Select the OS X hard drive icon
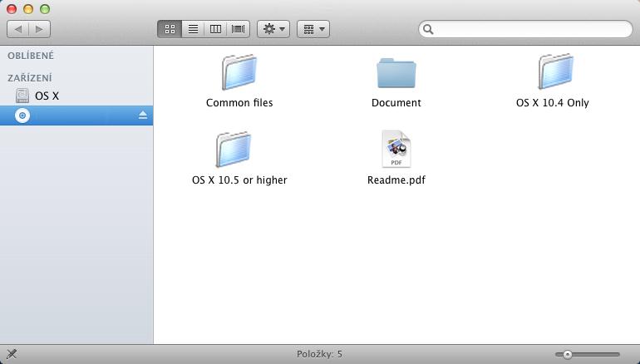The height and width of the screenshot is (364, 640). (22, 96)
